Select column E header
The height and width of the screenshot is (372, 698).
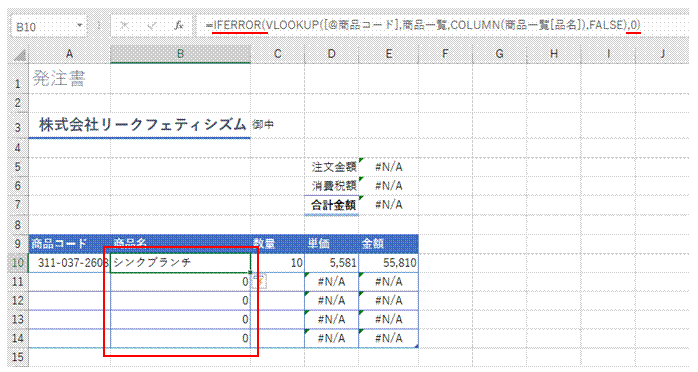click(388, 54)
